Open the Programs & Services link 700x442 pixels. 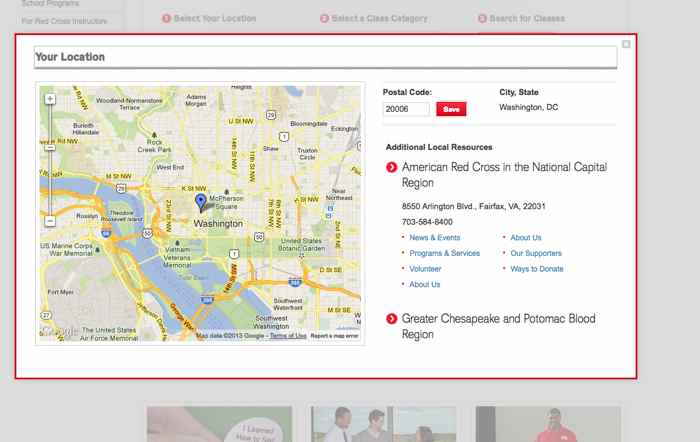click(444, 253)
